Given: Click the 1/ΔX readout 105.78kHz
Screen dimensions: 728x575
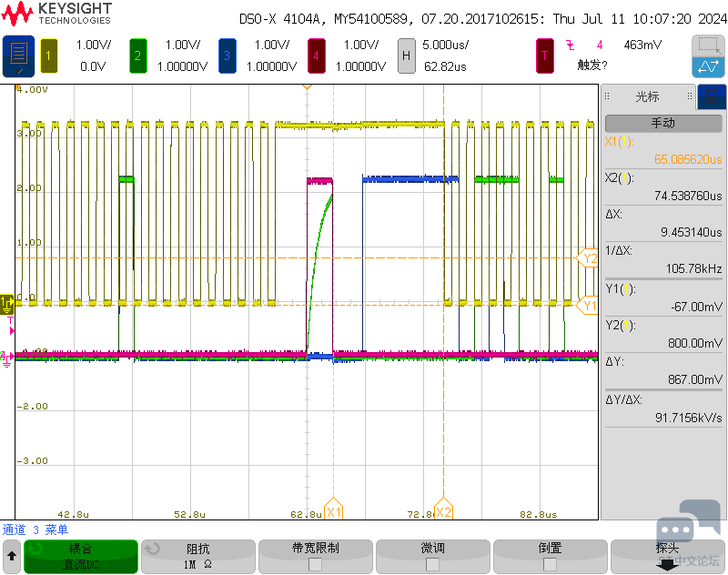Looking at the screenshot, I should 693,268.
